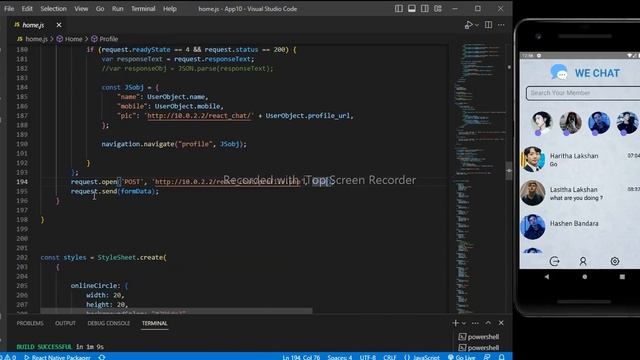Click request.send(formData) on line 195
The image size is (640, 360).
point(115,191)
